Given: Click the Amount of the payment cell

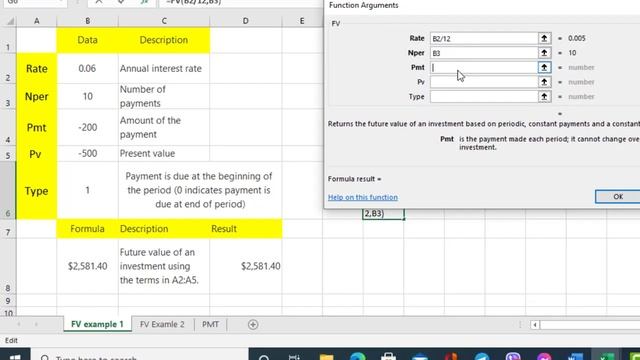Looking at the screenshot, I should 164,127.
